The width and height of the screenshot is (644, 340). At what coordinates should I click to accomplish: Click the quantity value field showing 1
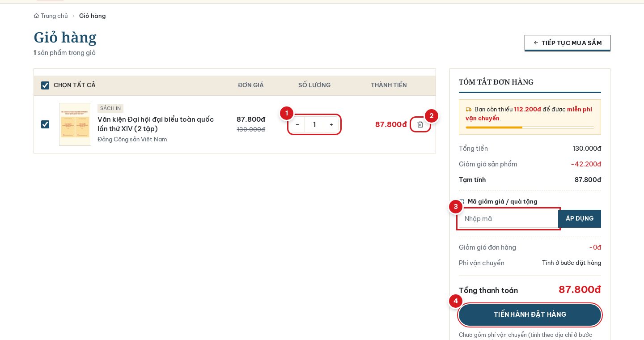314,124
